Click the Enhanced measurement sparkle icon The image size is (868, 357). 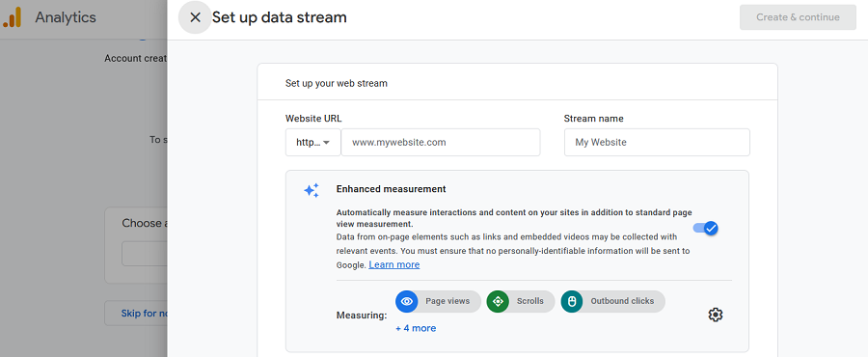pyautogui.click(x=312, y=190)
